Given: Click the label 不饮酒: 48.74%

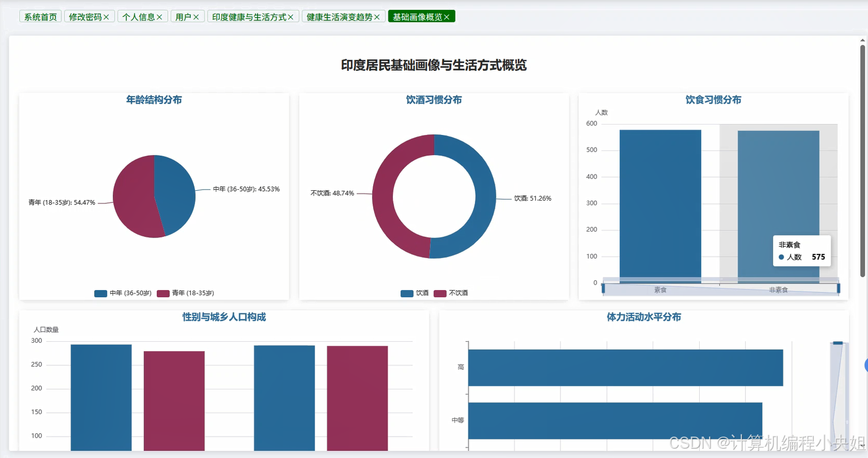Looking at the screenshot, I should tap(333, 193).
